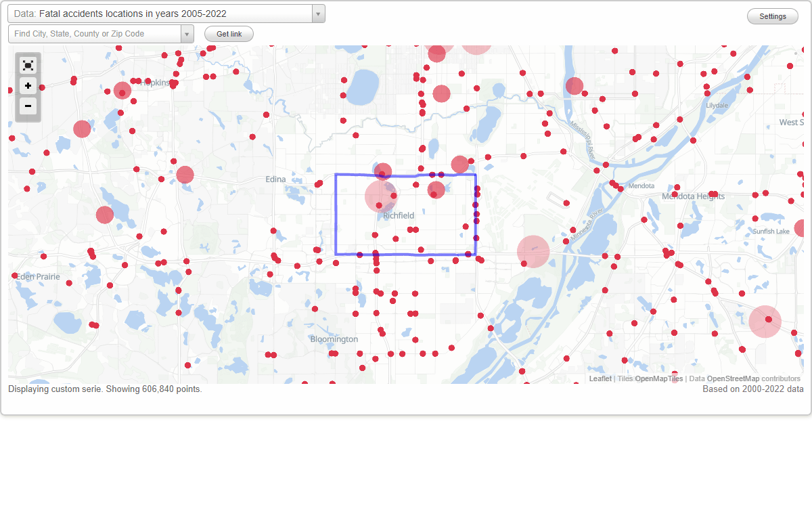Image resolution: width=812 pixels, height=522 pixels.
Task: Zoom in using the plus map control
Action: tap(28, 86)
